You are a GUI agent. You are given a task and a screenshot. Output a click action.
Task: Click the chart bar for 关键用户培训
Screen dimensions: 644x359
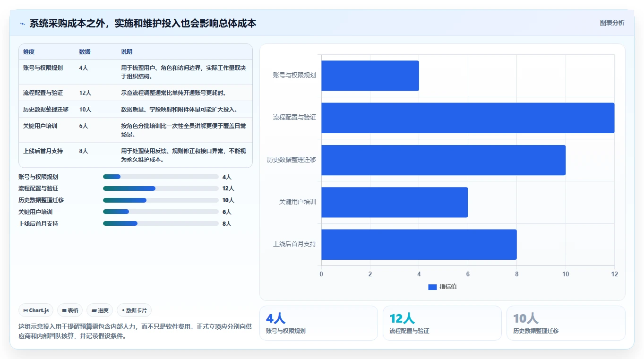[395, 202]
